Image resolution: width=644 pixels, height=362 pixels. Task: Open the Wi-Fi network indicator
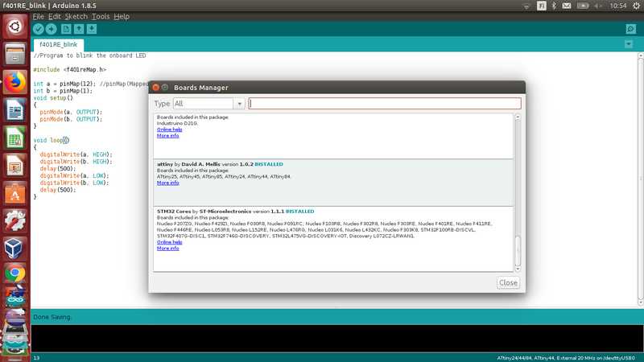526,6
